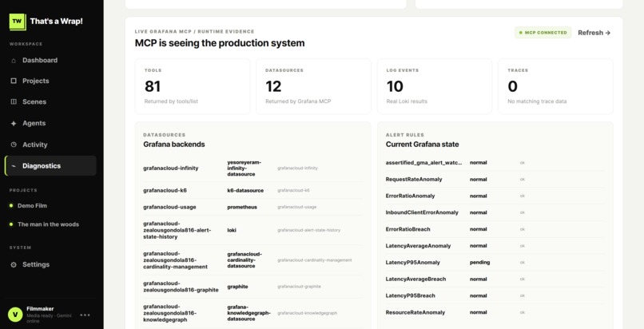Click the Dashboard home icon
The width and height of the screenshot is (644, 329).
click(x=14, y=61)
